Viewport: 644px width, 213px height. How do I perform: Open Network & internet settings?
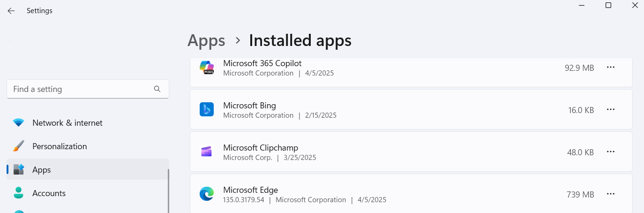point(67,123)
